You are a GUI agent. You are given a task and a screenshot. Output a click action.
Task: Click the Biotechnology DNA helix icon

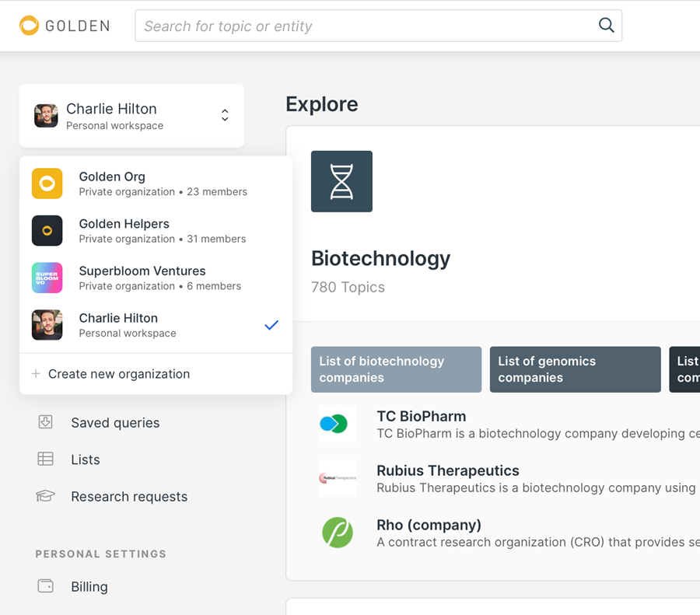pyautogui.click(x=341, y=181)
